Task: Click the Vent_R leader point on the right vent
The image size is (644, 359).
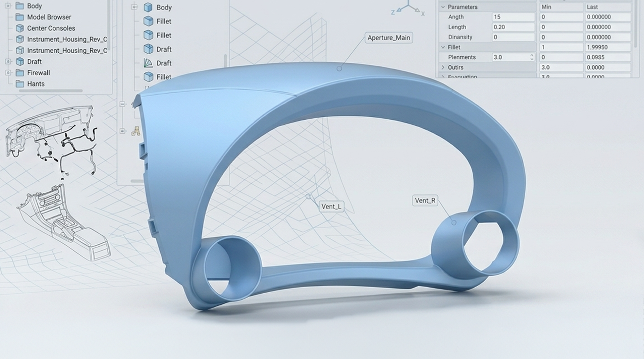Action: [x=454, y=223]
